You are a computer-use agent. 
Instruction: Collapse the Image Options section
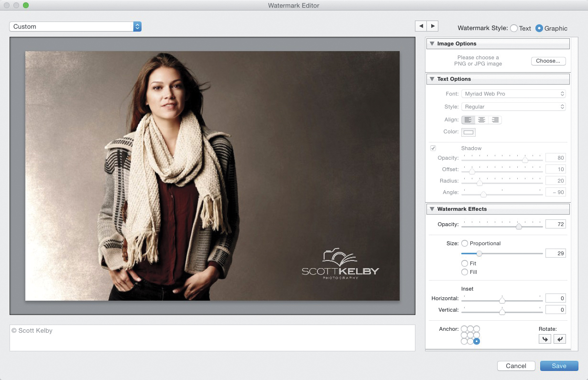pyautogui.click(x=432, y=43)
